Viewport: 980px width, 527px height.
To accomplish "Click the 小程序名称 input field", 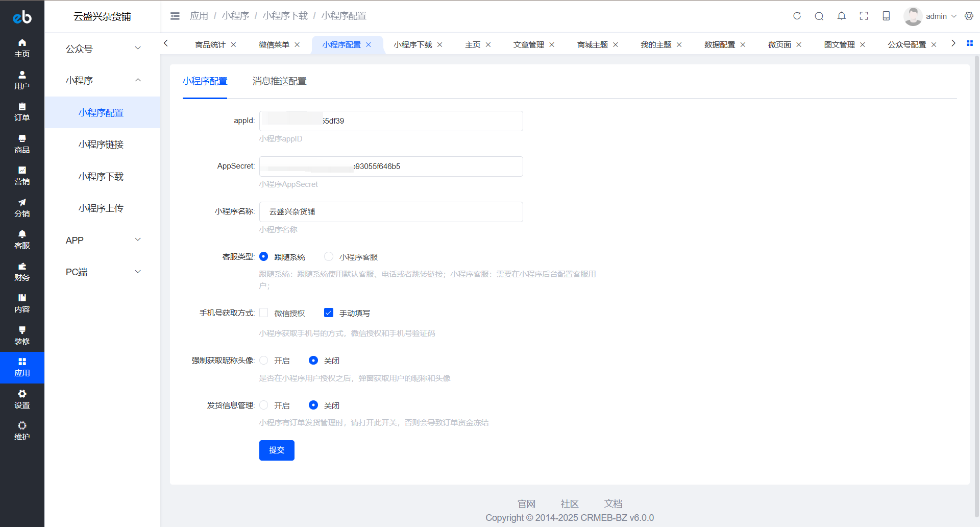I will point(390,211).
